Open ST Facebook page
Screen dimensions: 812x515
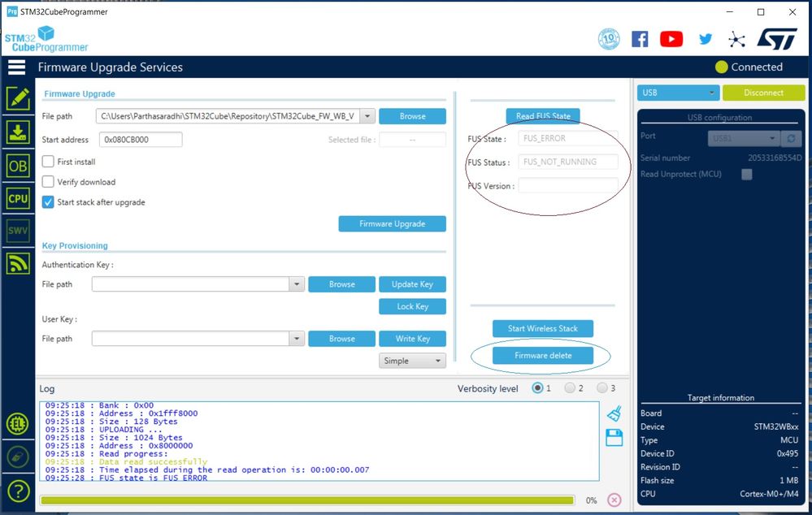tap(640, 39)
